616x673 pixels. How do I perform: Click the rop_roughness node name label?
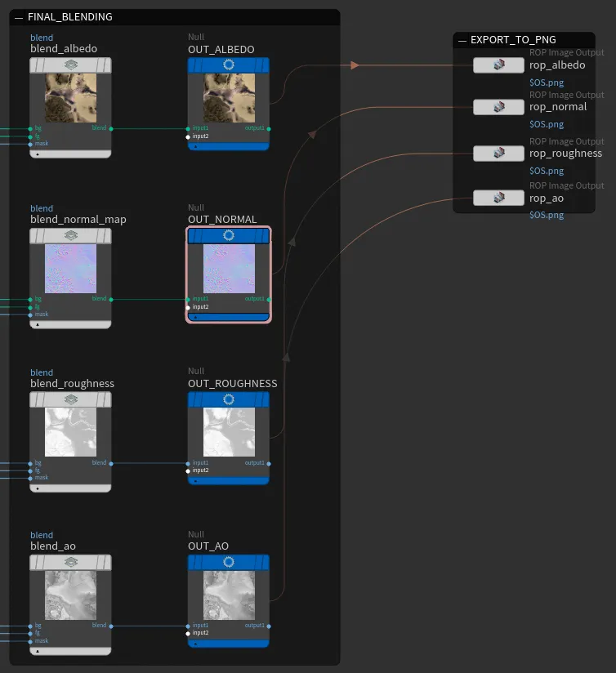coord(565,154)
